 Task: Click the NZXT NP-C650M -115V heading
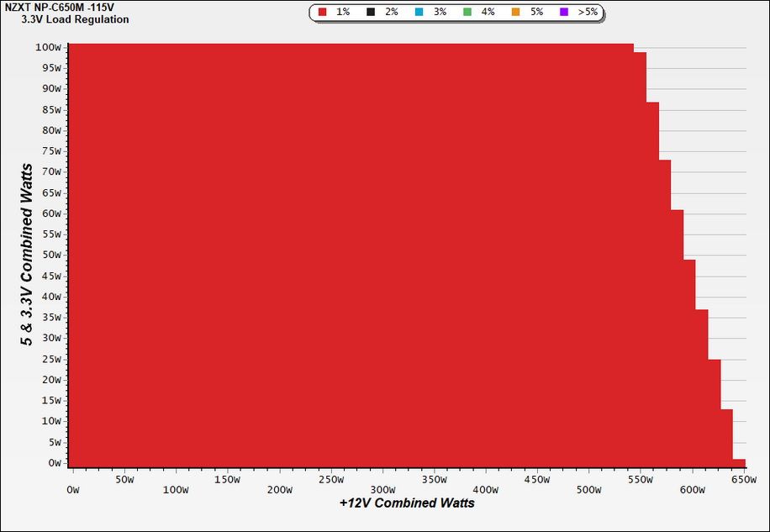[59, 8]
